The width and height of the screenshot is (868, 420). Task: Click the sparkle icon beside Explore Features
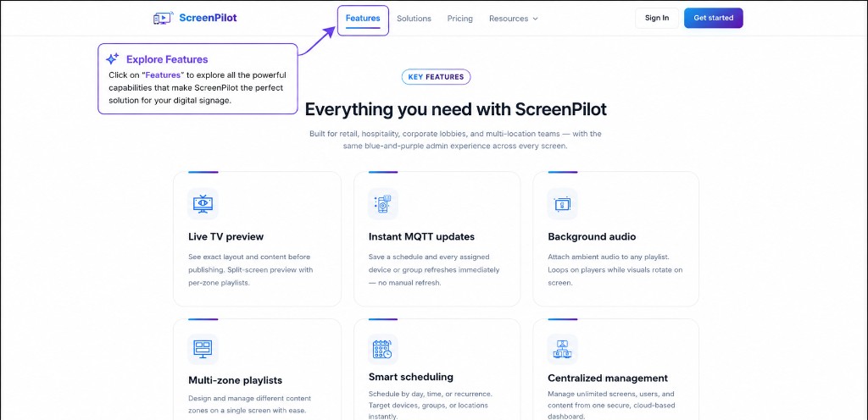tap(113, 58)
